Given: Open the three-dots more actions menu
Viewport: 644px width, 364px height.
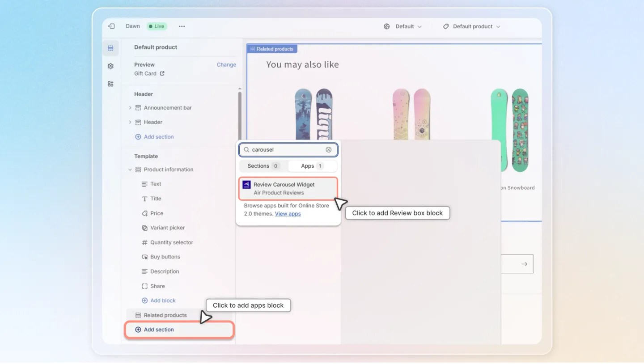Looking at the screenshot, I should coord(182,26).
